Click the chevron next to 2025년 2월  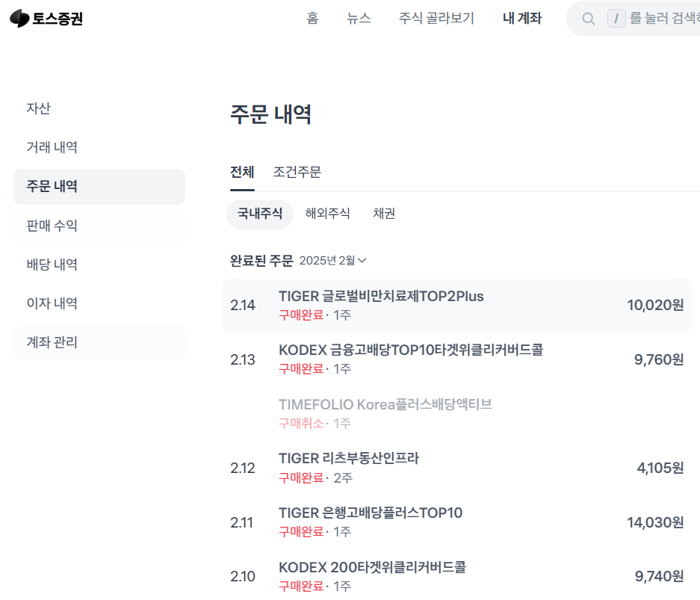(x=362, y=261)
